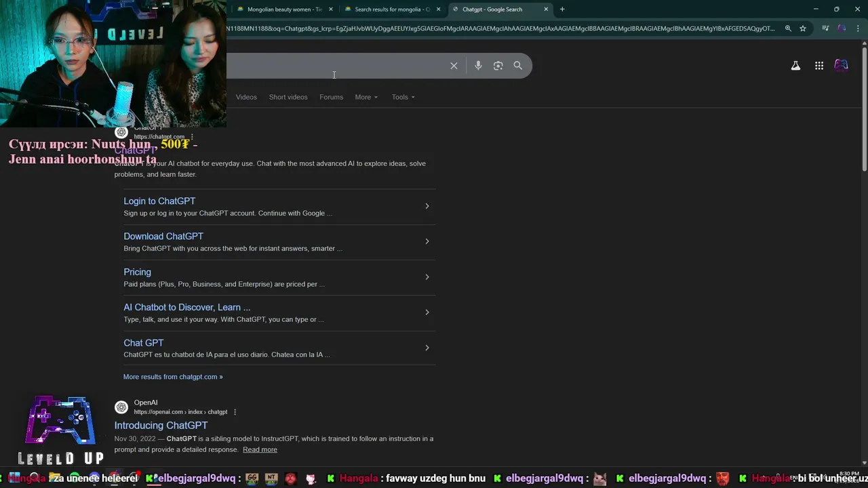Open Chrome media controls icon
This screenshot has width=868, height=488.
pyautogui.click(x=825, y=28)
